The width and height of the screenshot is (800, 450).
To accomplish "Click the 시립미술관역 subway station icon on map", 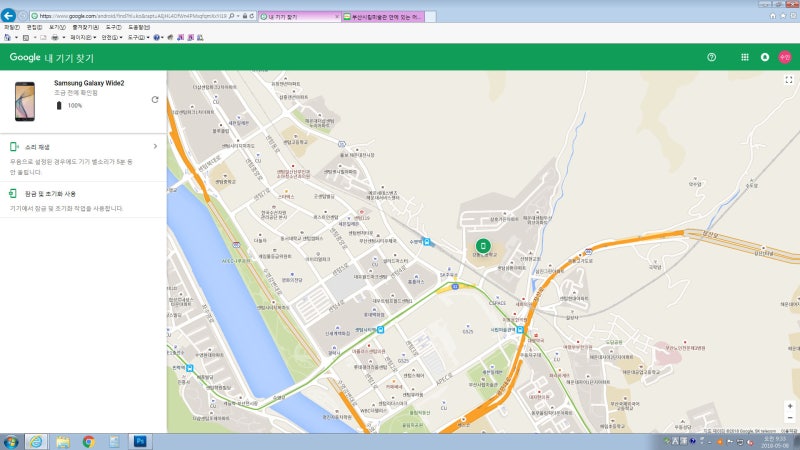I will [520, 330].
